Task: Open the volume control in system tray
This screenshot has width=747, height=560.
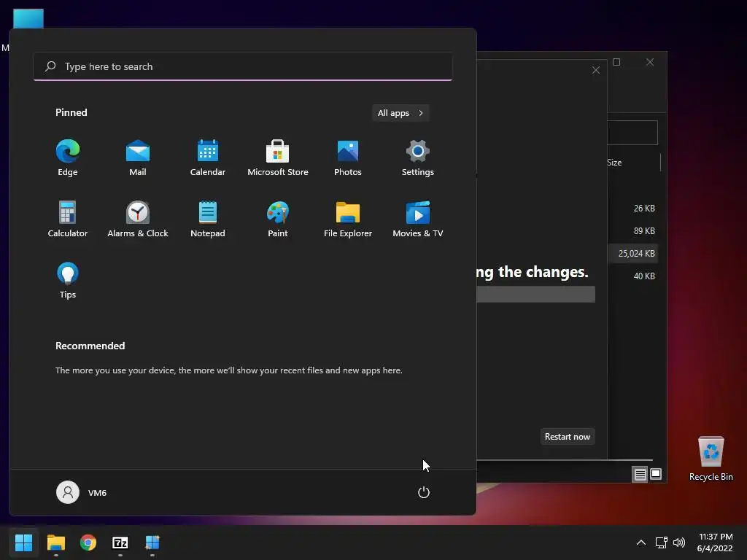Action: tap(679, 542)
